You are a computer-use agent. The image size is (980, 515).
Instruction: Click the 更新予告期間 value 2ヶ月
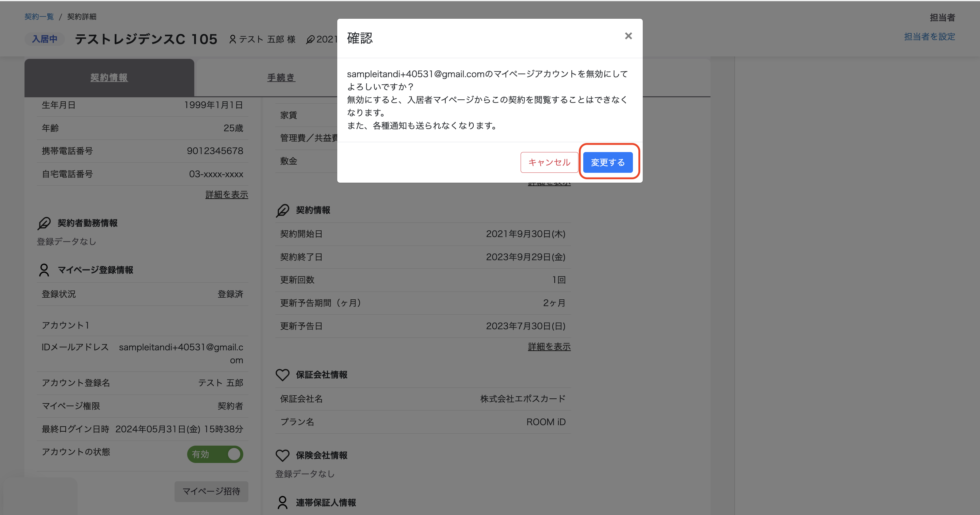click(x=554, y=303)
